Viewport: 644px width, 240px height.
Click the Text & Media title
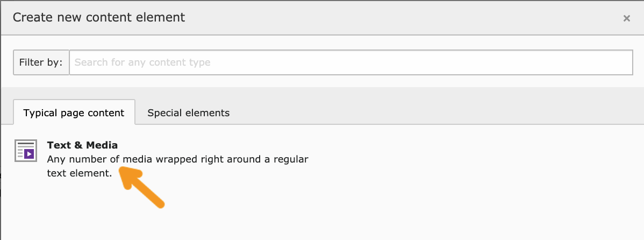[x=82, y=145]
